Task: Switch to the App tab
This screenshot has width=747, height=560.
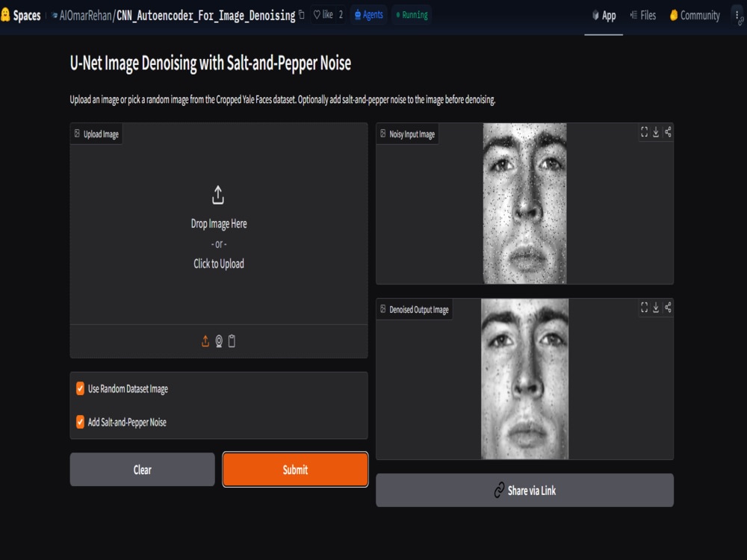Action: [604, 15]
